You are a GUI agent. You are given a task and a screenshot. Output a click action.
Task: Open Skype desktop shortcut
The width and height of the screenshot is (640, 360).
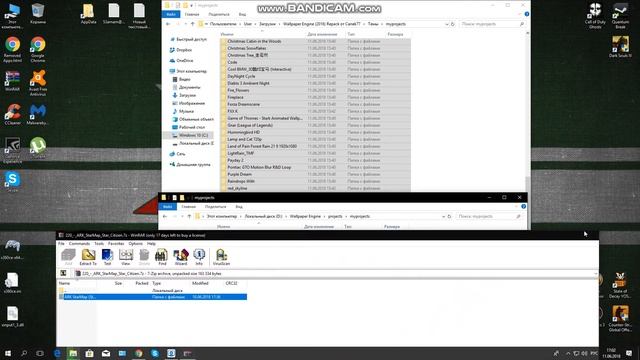click(x=12, y=182)
